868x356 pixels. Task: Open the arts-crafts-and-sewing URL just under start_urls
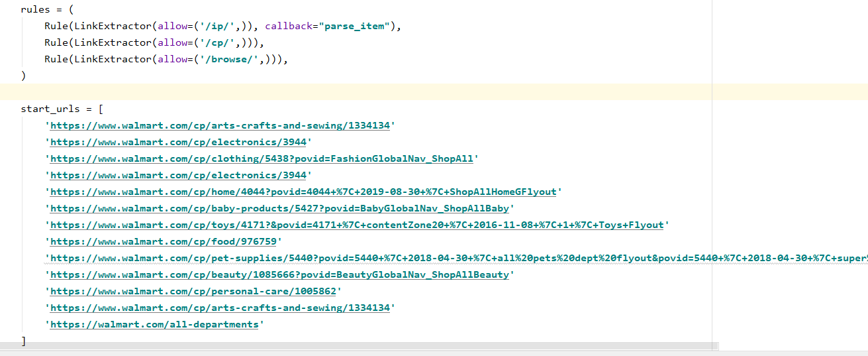click(x=220, y=125)
